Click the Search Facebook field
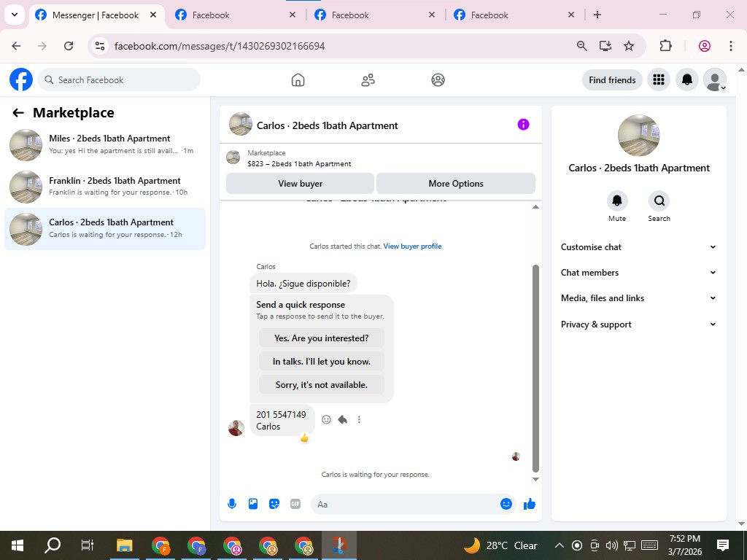This screenshot has width=747, height=560. pos(119,79)
